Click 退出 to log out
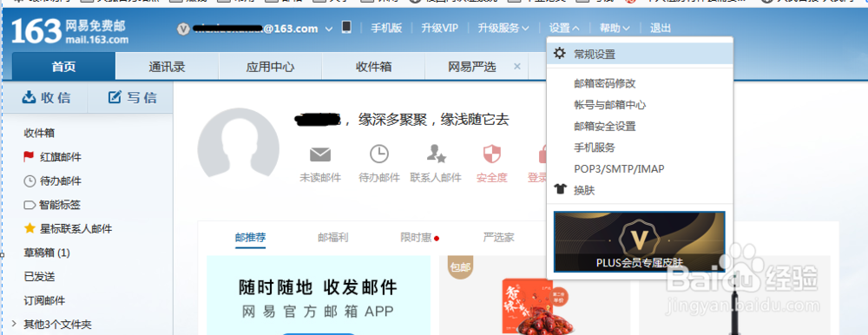Viewport: 868px width, 335px height. 660,28
